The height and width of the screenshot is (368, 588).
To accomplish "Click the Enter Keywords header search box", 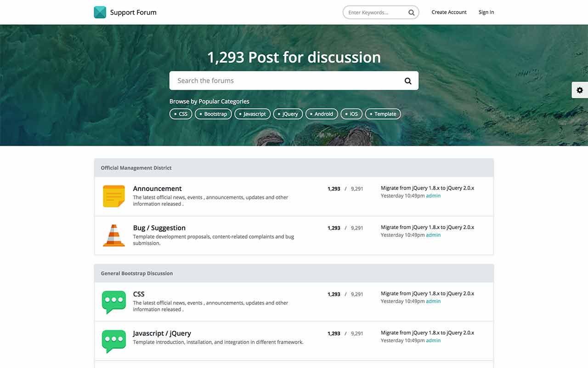I will pyautogui.click(x=374, y=13).
